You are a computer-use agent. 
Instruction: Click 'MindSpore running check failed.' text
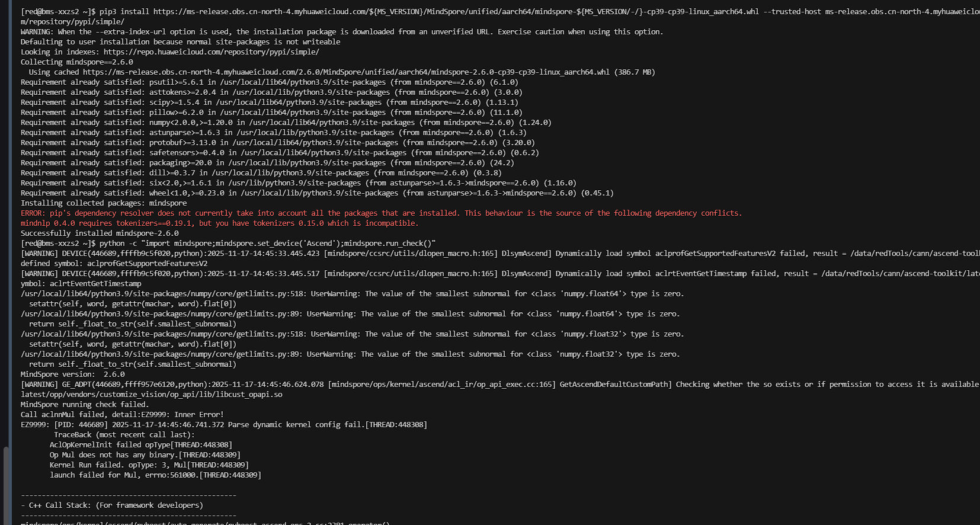tap(85, 405)
